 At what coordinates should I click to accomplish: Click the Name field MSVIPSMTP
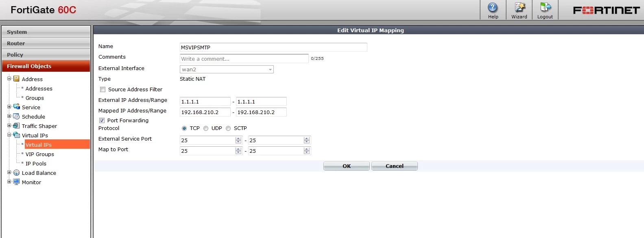coord(273,47)
